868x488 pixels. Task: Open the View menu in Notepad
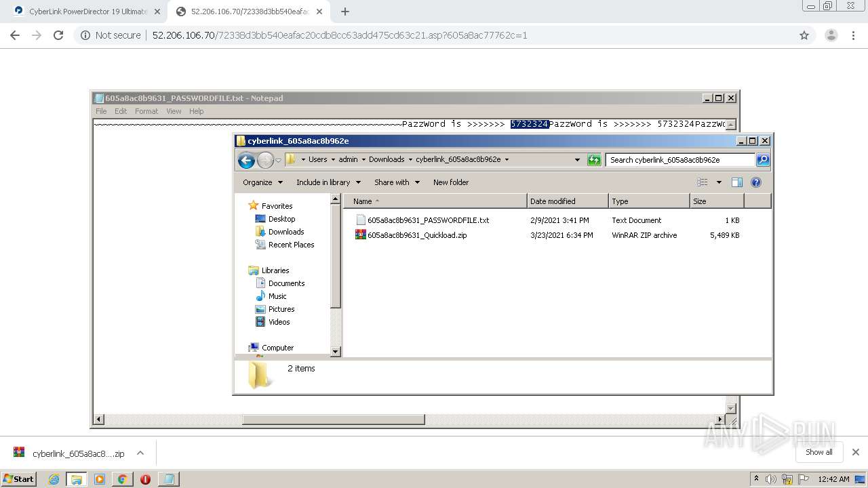click(x=174, y=111)
